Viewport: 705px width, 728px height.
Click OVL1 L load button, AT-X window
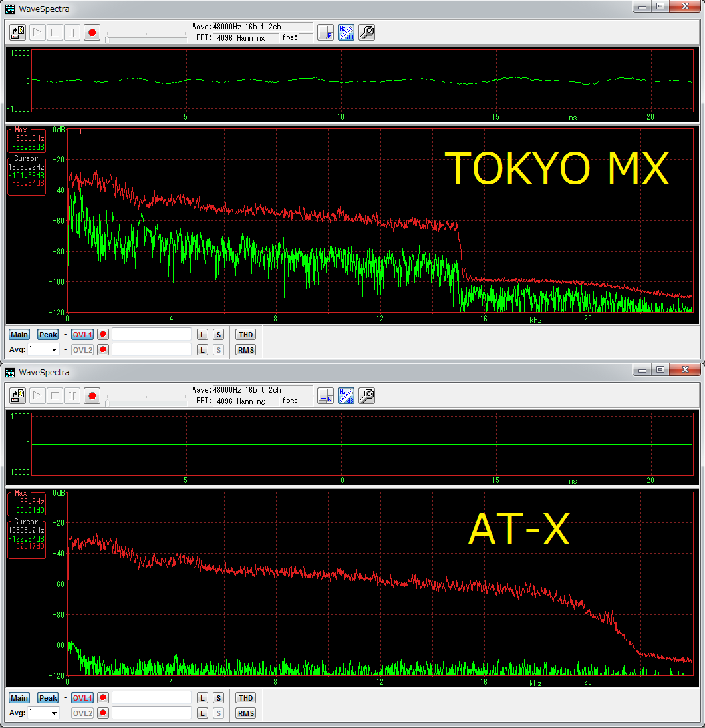click(x=202, y=698)
